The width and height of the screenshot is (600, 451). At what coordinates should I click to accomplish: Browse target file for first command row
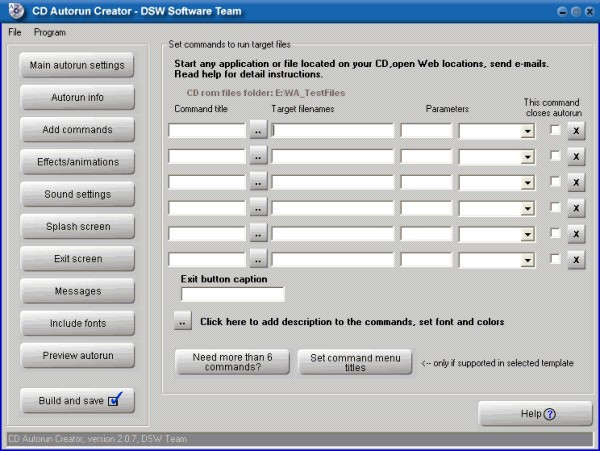pos(258,131)
